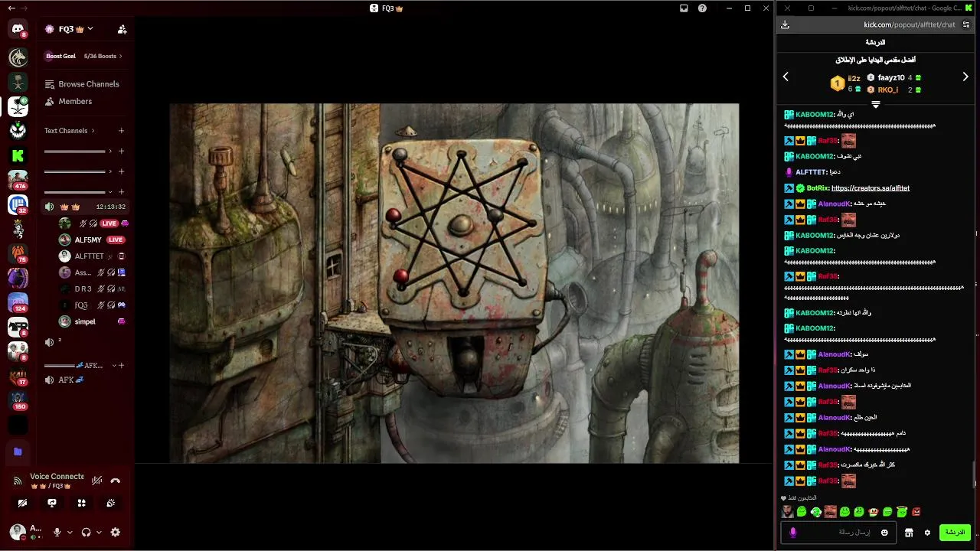Show previous top gifters panel in Kick chat

tap(786, 77)
